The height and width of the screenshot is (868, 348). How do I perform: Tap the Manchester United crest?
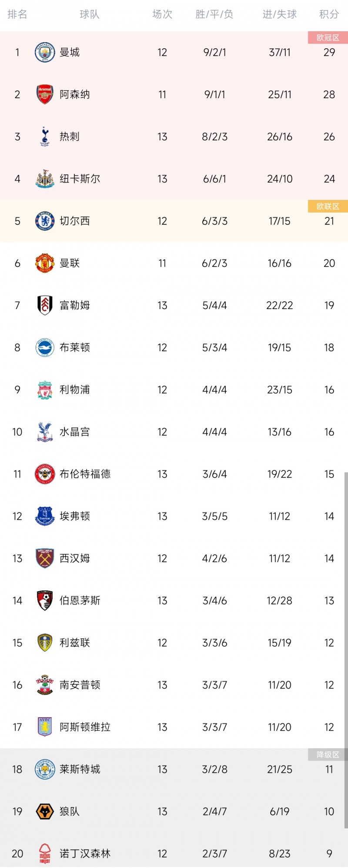[45, 263]
